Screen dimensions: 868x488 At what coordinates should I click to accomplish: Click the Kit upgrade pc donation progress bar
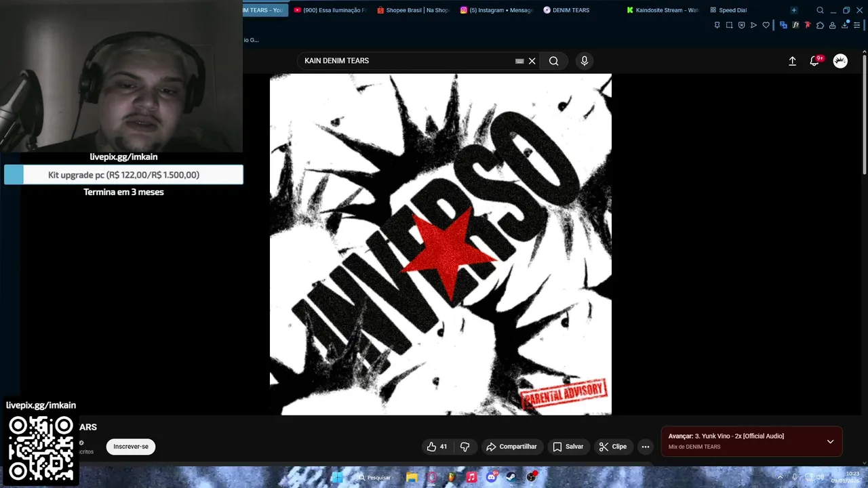click(123, 175)
